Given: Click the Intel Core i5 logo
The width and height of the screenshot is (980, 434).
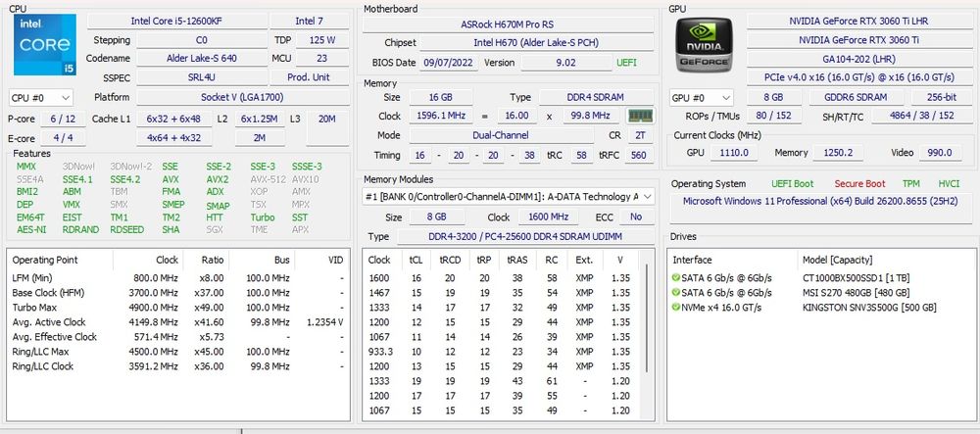Looking at the screenshot, I should [45, 45].
